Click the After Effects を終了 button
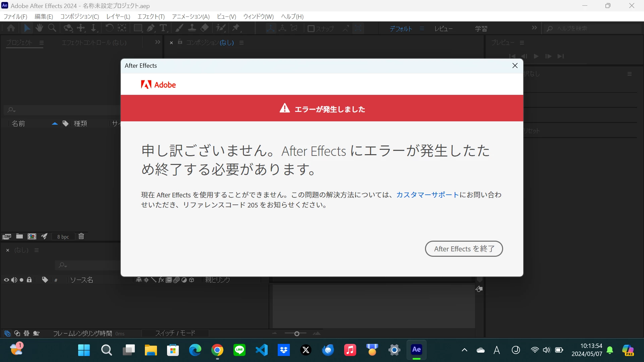This screenshot has width=644, height=362. point(464,249)
